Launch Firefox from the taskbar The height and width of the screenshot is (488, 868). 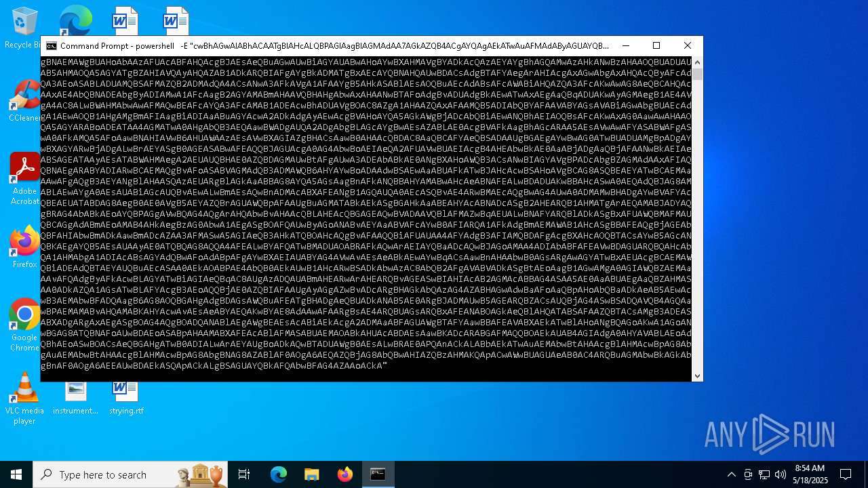[344, 474]
